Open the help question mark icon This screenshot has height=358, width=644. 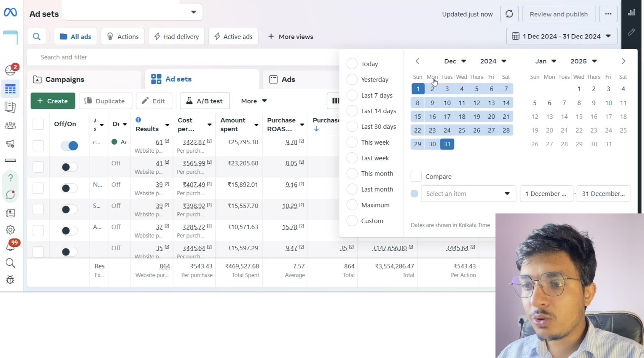pos(10,178)
